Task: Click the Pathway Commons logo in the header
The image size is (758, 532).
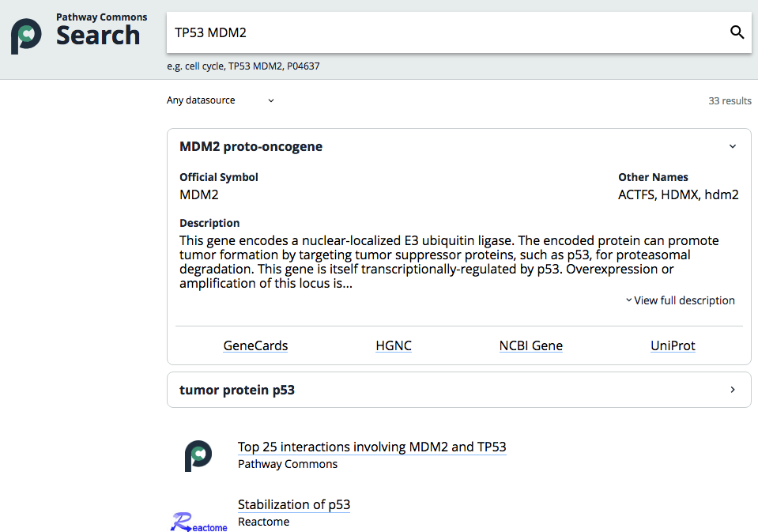Action: pos(26,36)
